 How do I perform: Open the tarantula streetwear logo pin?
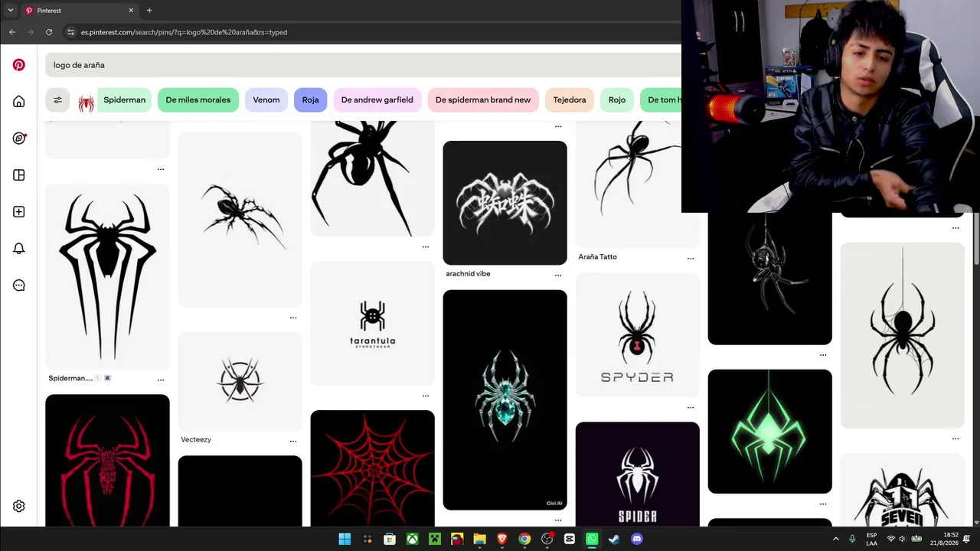tap(372, 323)
